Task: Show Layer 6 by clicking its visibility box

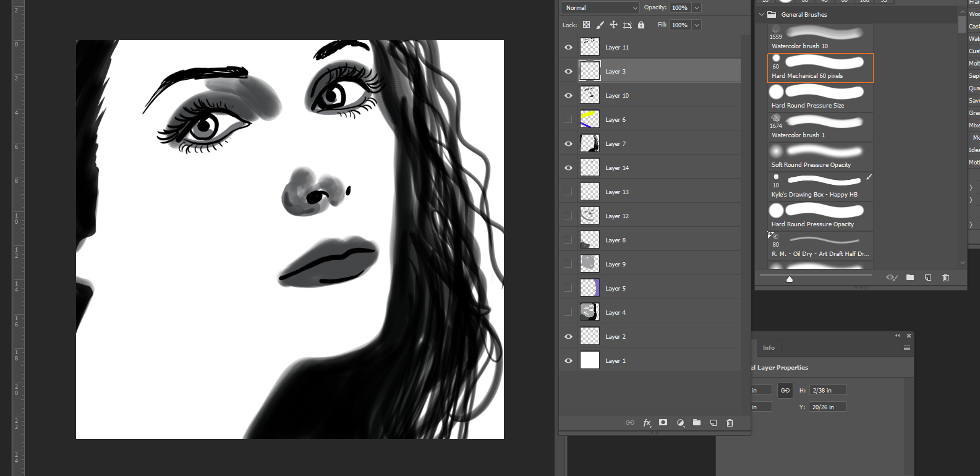Action: point(568,119)
